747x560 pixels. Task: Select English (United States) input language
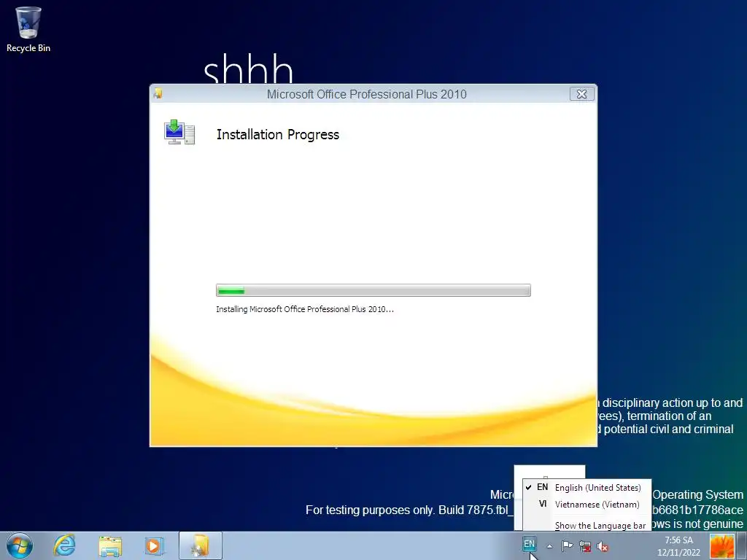587,488
